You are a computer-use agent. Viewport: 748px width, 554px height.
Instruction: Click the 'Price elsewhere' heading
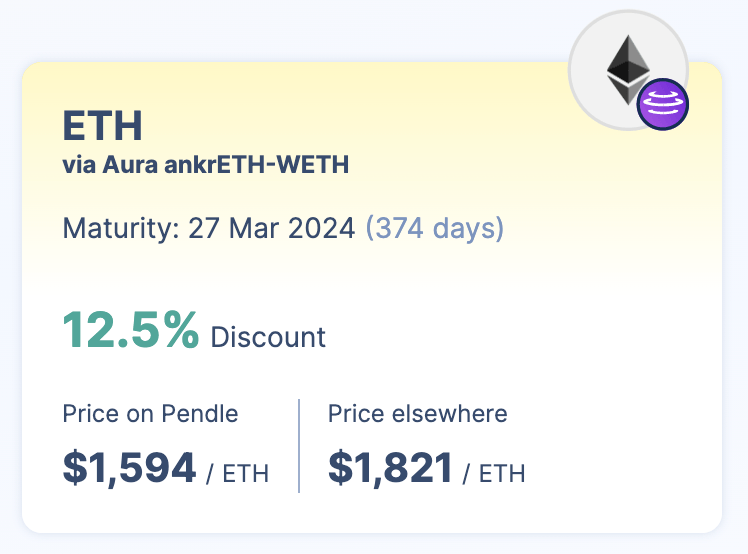(417, 413)
